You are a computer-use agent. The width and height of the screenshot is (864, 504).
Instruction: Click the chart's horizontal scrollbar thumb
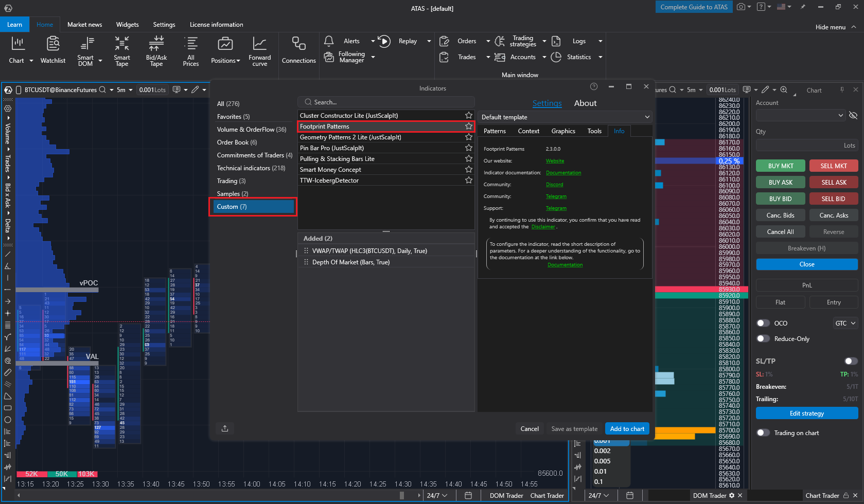tap(402, 496)
